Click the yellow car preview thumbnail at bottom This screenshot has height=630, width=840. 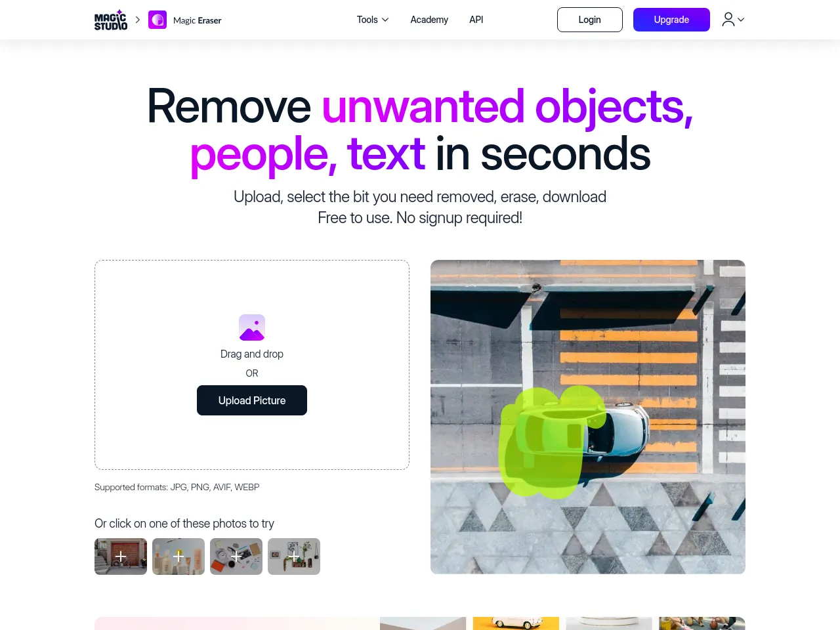click(516, 623)
